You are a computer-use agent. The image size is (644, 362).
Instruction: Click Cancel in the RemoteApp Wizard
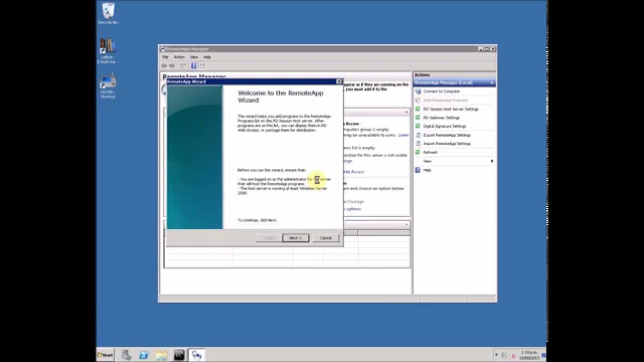(326, 238)
